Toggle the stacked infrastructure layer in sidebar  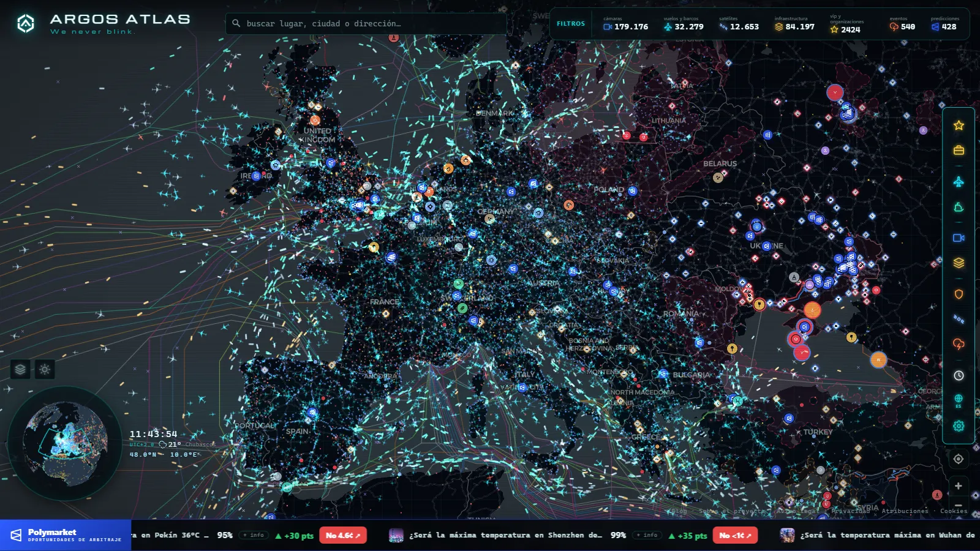point(959,263)
